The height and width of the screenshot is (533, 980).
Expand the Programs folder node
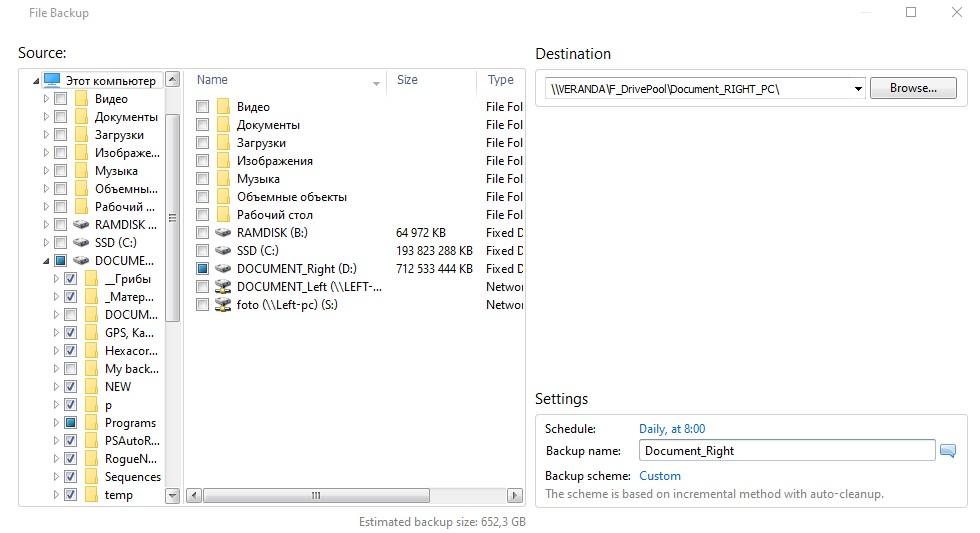point(56,422)
